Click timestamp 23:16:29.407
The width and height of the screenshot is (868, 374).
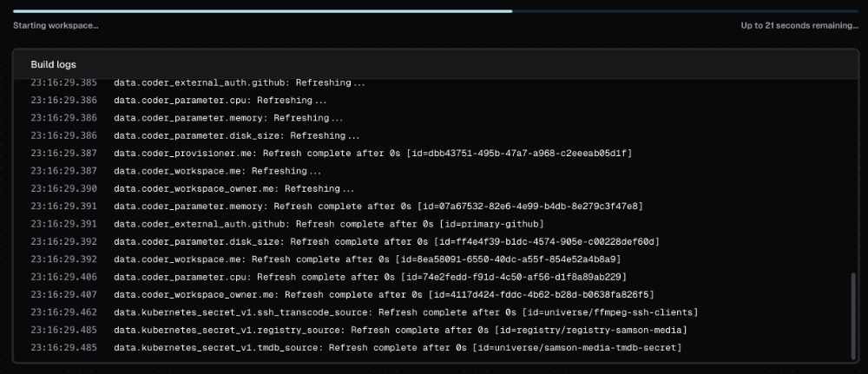[x=63, y=294]
